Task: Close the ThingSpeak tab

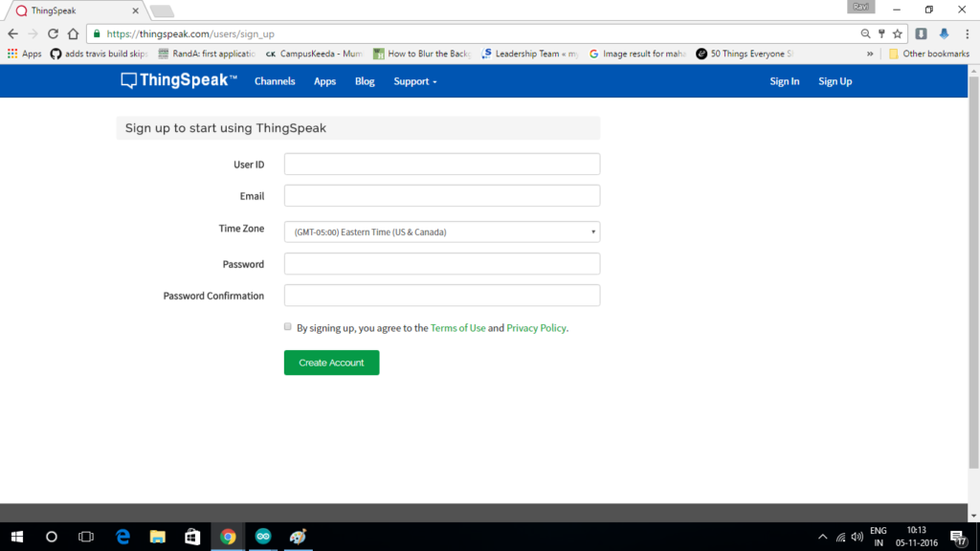Action: coord(135,11)
